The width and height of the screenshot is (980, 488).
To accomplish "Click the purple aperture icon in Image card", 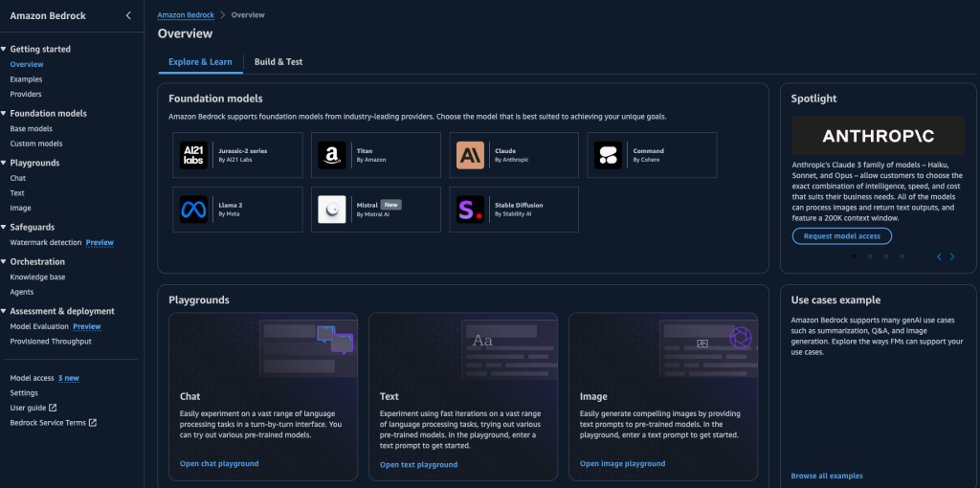I will [741, 338].
